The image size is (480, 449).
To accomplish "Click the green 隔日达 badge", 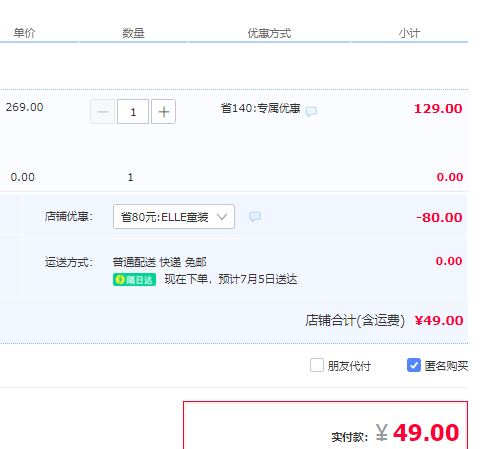I will coord(134,280).
